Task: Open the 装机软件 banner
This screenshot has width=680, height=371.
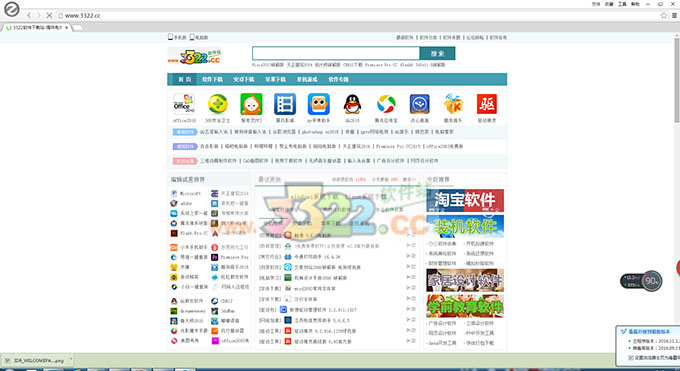Action: pos(465,226)
